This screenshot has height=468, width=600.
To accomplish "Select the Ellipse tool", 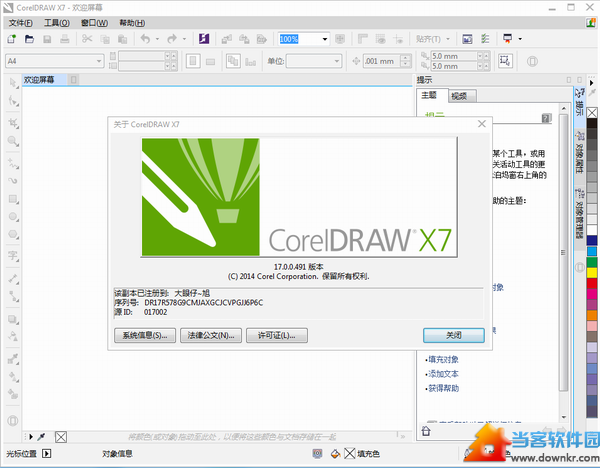I will point(13,217).
